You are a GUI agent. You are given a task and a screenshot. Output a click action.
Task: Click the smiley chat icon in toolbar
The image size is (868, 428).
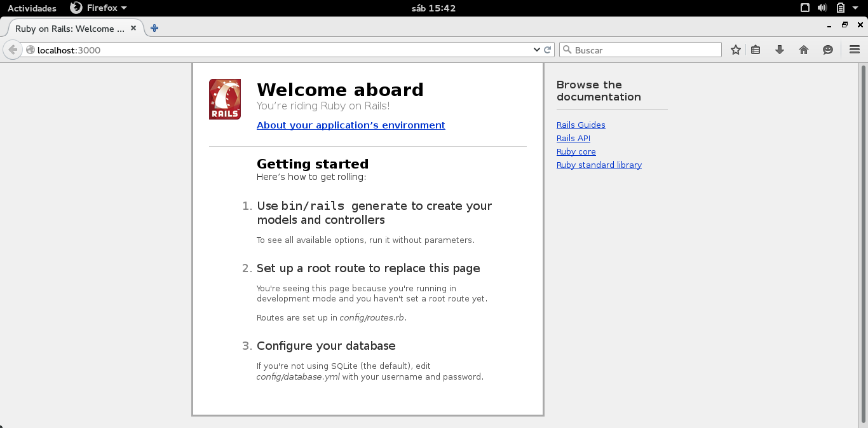[x=828, y=50]
